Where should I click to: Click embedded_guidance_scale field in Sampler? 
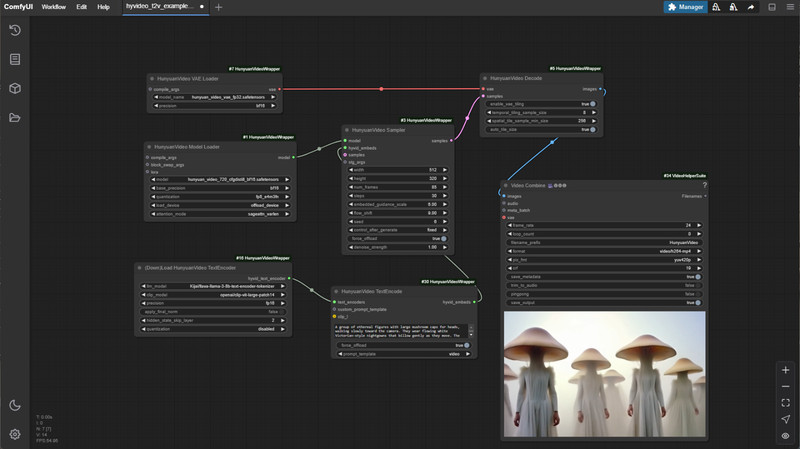click(x=398, y=204)
